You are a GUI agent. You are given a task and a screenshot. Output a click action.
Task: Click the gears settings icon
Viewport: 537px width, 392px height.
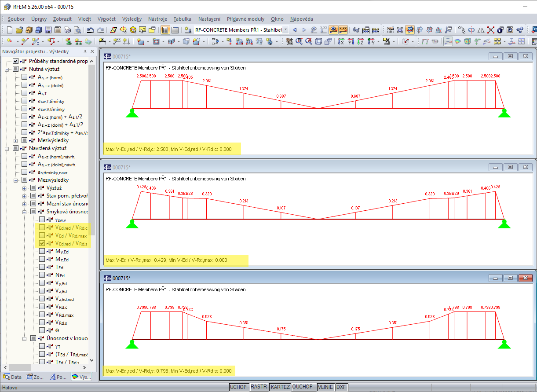tap(520, 30)
